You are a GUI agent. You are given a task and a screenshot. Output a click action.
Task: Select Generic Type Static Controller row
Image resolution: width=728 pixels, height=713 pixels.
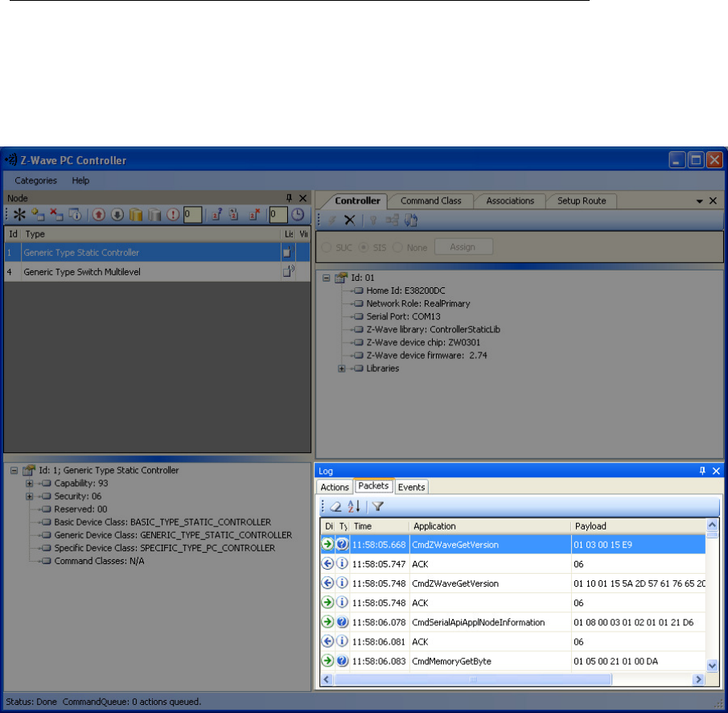[x=157, y=253]
